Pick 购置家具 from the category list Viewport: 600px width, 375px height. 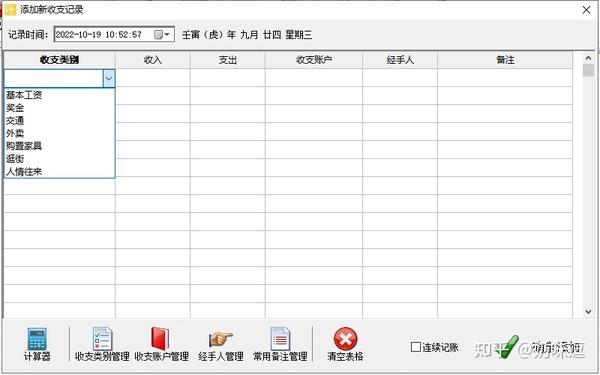pyautogui.click(x=59, y=146)
